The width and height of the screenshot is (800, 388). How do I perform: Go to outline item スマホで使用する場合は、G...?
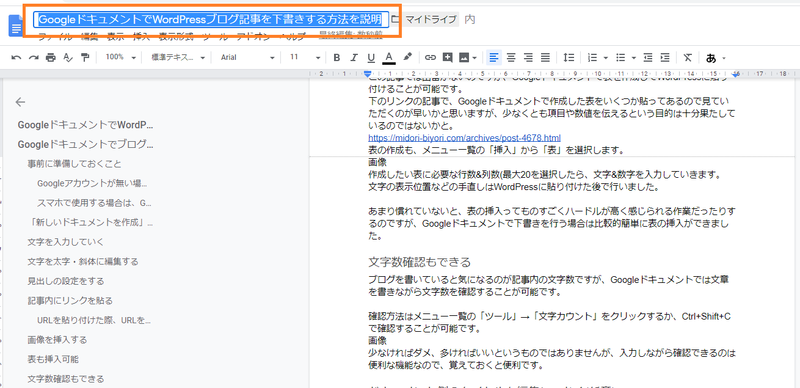pos(94,203)
